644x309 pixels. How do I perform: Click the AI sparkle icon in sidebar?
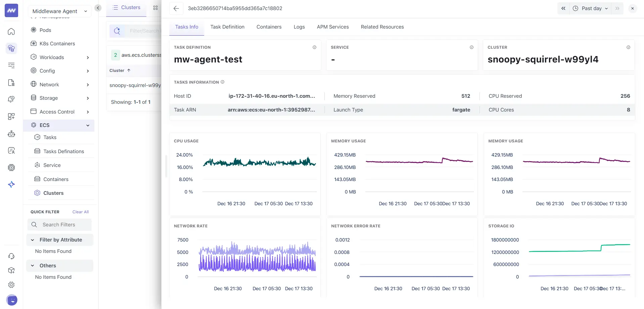(x=11, y=184)
